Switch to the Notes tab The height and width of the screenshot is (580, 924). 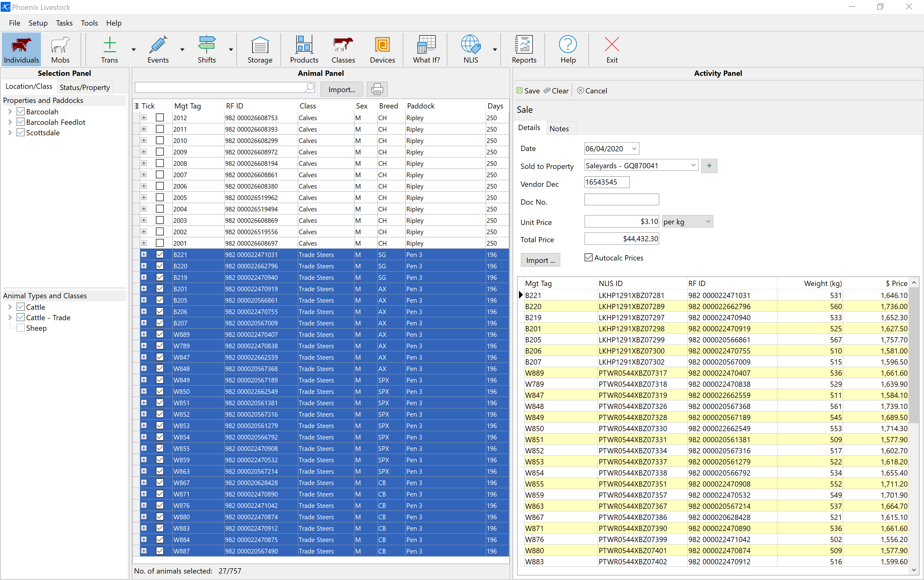coord(559,129)
